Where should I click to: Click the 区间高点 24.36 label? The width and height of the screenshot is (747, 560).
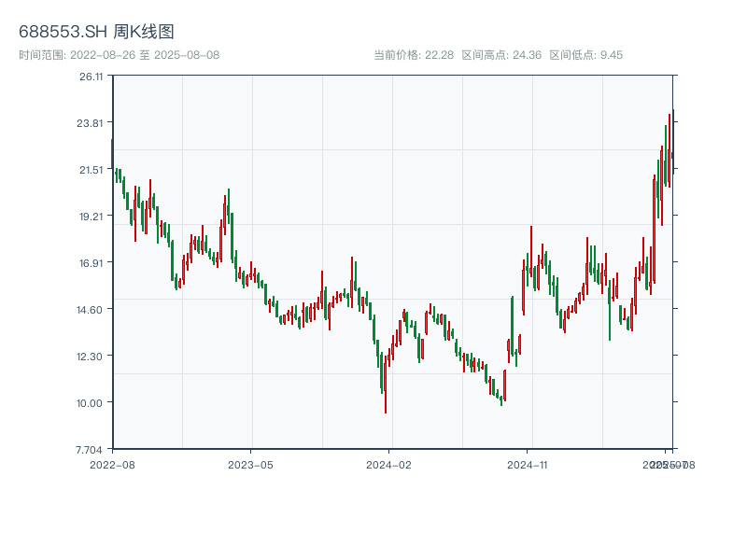point(502,55)
